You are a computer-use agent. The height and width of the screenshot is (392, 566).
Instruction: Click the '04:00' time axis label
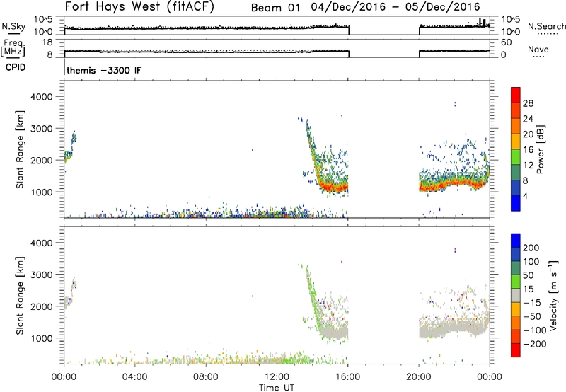134,377
